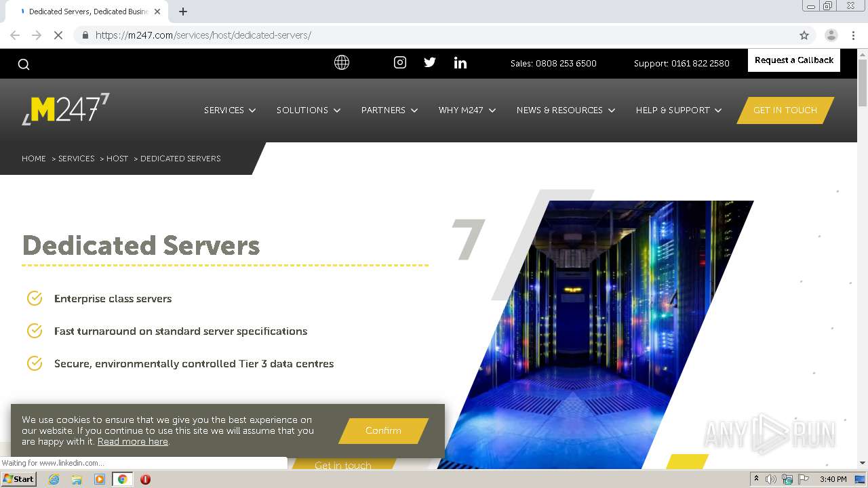This screenshot has width=868, height=488.
Task: Open the Action Center flag icon
Action: (x=804, y=479)
